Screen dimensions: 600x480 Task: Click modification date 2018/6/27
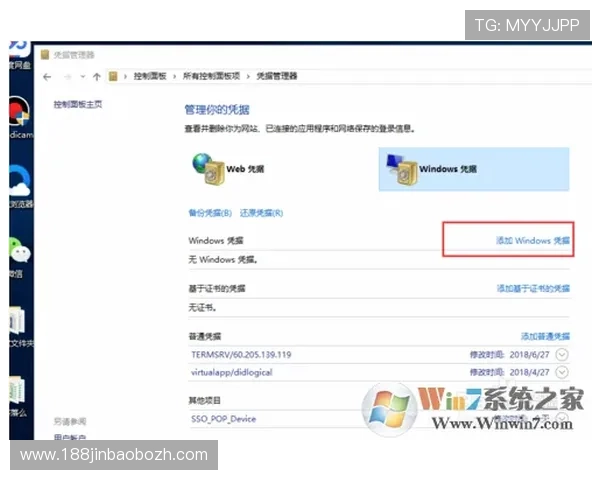pyautogui.click(x=529, y=355)
